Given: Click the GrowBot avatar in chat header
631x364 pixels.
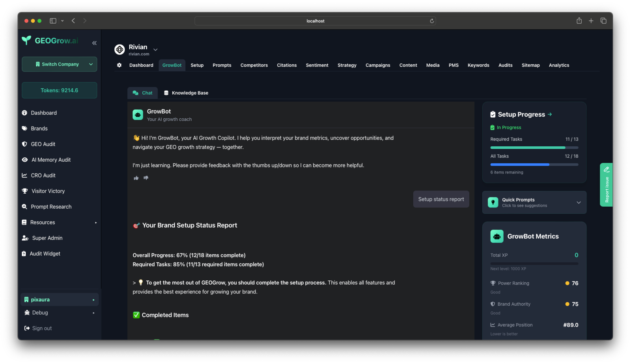Looking at the screenshot, I should (x=138, y=115).
